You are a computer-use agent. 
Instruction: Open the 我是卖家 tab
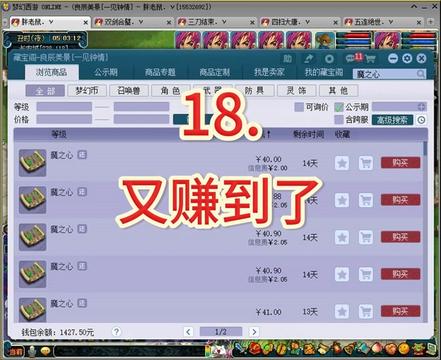(269, 72)
